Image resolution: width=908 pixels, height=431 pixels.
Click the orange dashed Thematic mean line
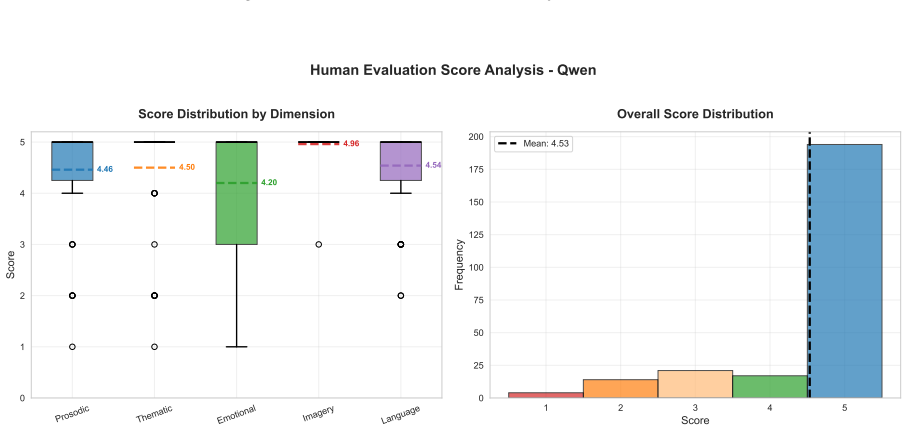click(154, 167)
